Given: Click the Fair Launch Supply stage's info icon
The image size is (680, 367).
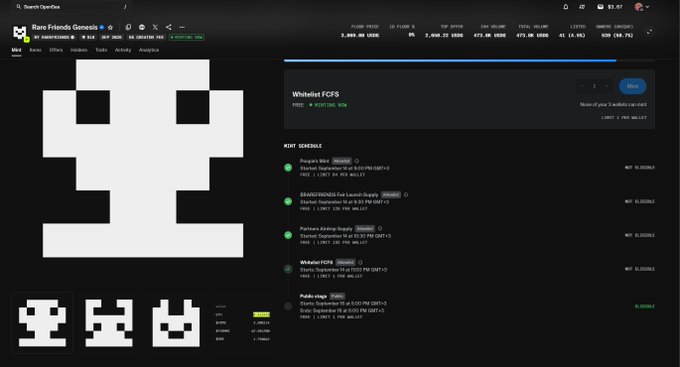Looking at the screenshot, I should (x=406, y=195).
